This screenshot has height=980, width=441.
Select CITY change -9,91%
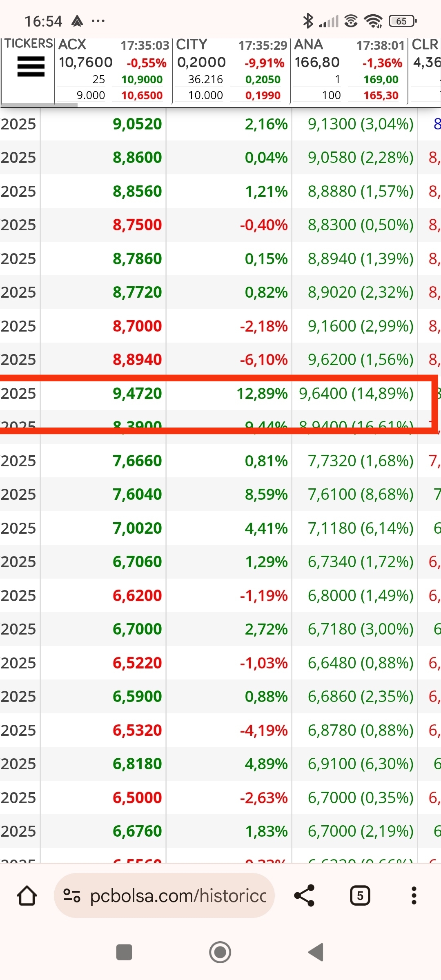[264, 63]
